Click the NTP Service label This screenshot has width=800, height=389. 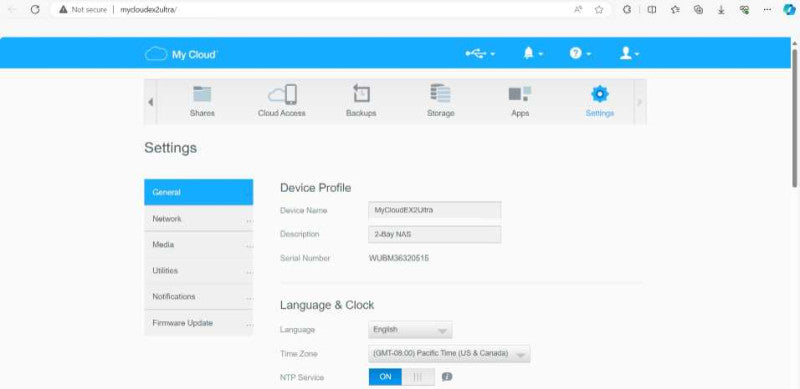302,378
